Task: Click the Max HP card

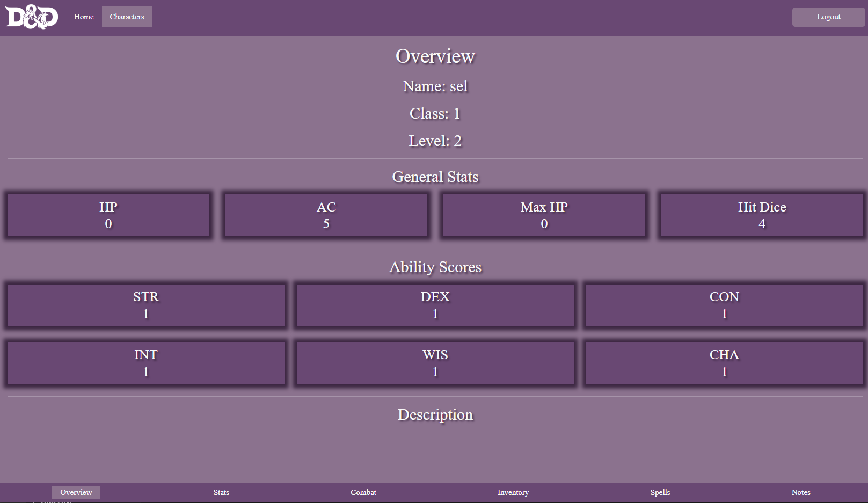Action: (x=544, y=215)
